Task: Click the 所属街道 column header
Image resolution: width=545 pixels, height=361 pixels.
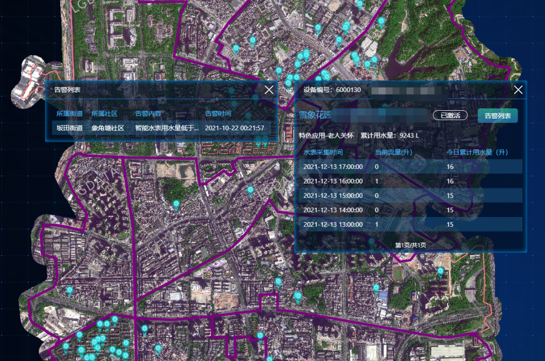Action: 70,114
